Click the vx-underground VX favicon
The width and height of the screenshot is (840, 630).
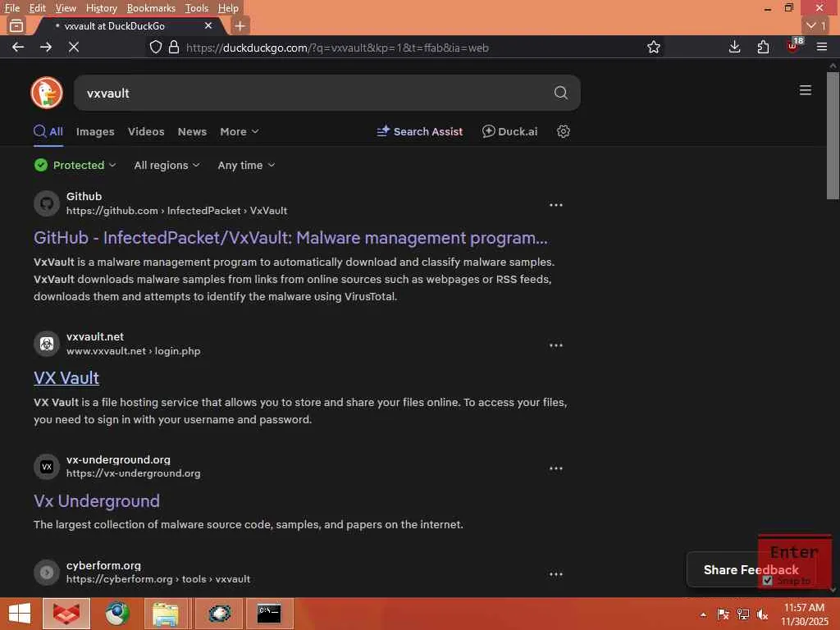coord(47,467)
